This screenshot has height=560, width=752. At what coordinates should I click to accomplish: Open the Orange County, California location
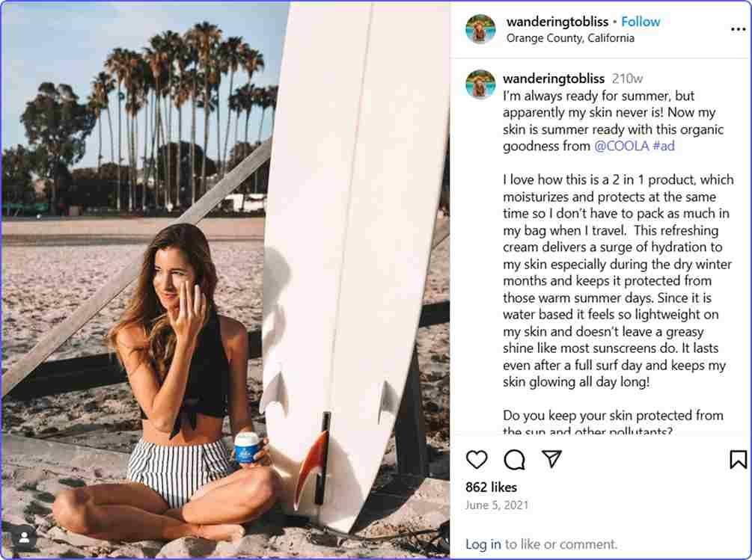coord(571,38)
